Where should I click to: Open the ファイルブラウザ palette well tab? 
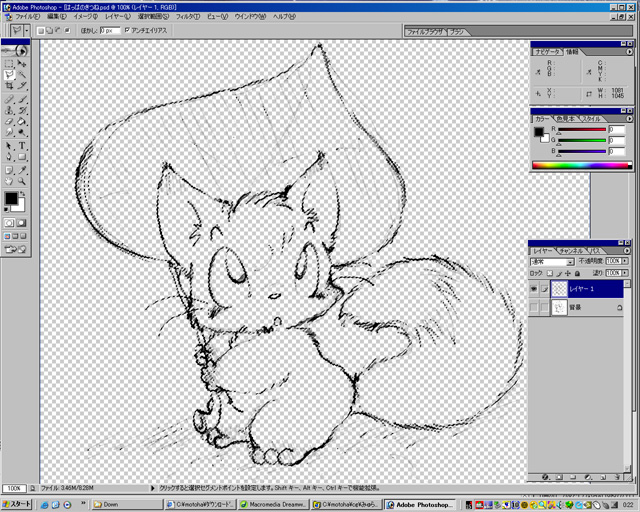[425, 32]
